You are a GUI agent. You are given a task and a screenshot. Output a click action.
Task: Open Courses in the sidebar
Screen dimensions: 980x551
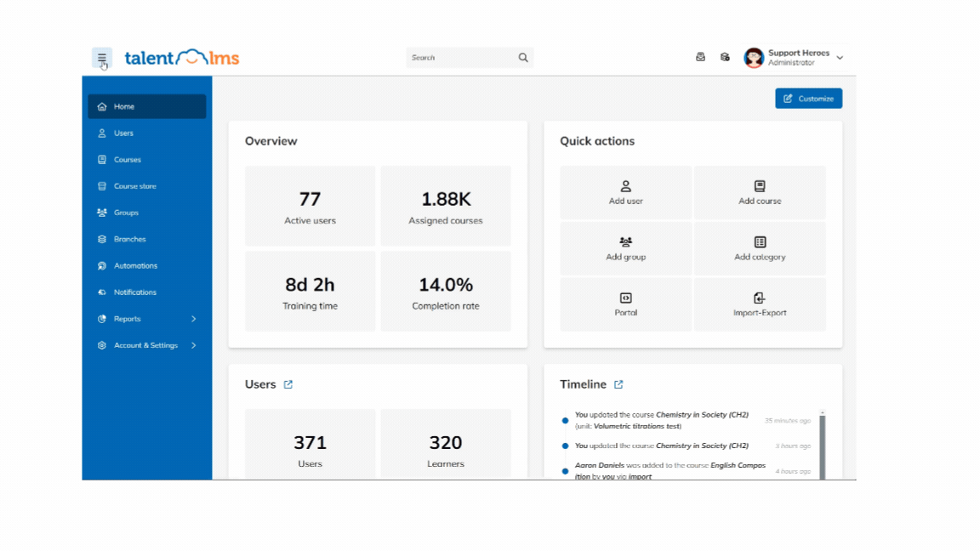[x=147, y=159]
